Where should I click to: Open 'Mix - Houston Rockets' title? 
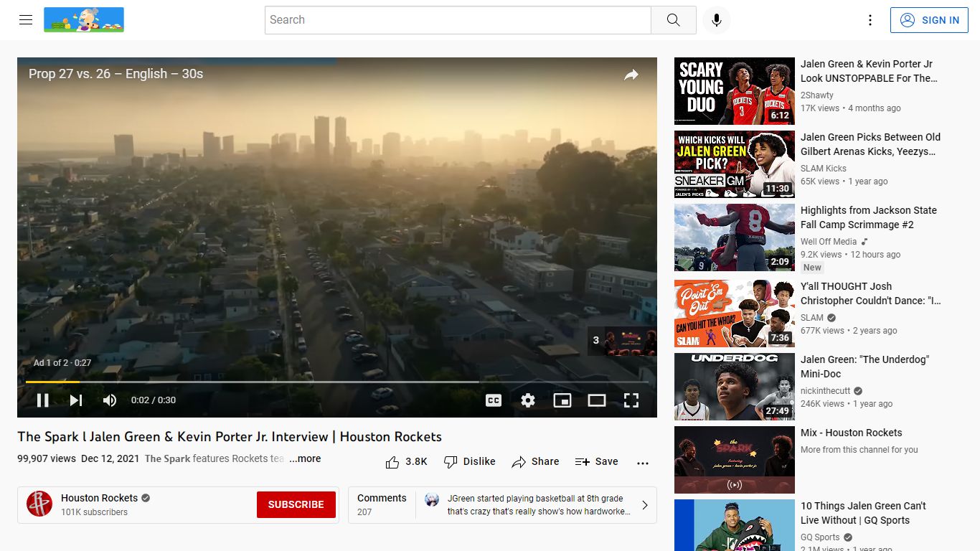coord(852,433)
